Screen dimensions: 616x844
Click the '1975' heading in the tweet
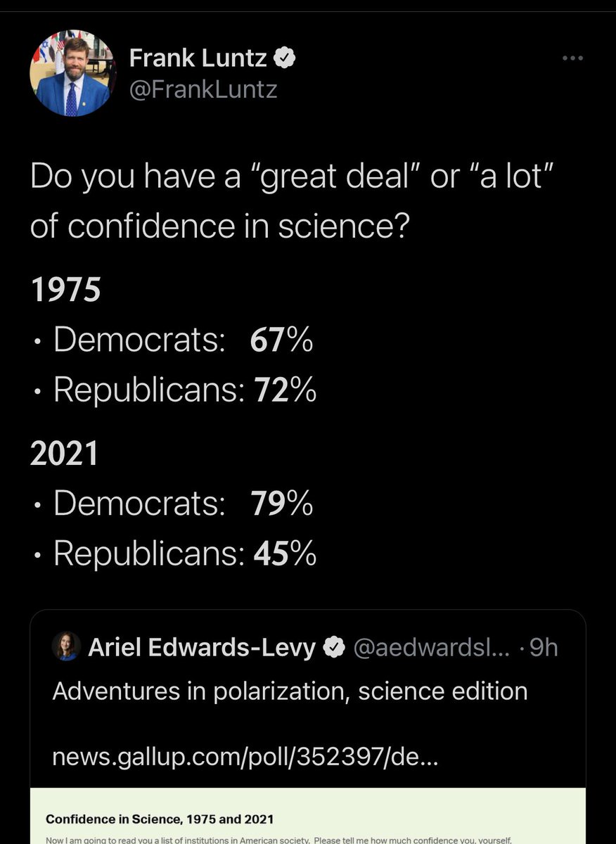(x=65, y=290)
